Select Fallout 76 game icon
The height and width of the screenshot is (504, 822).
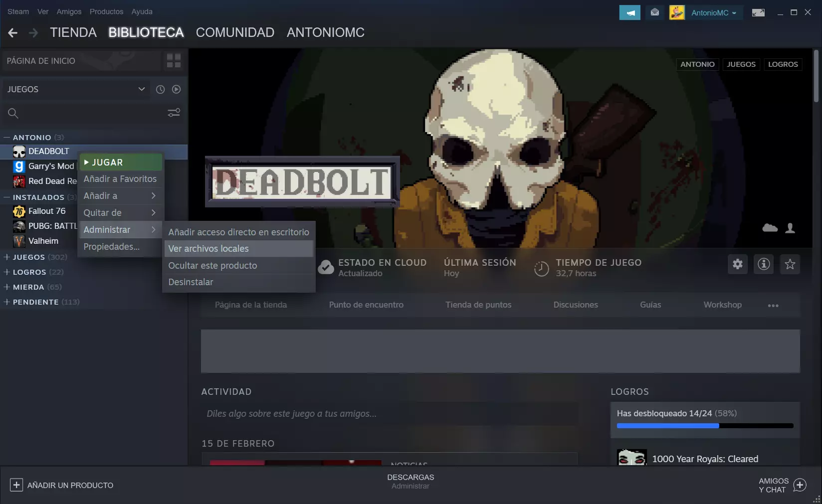pyautogui.click(x=19, y=211)
